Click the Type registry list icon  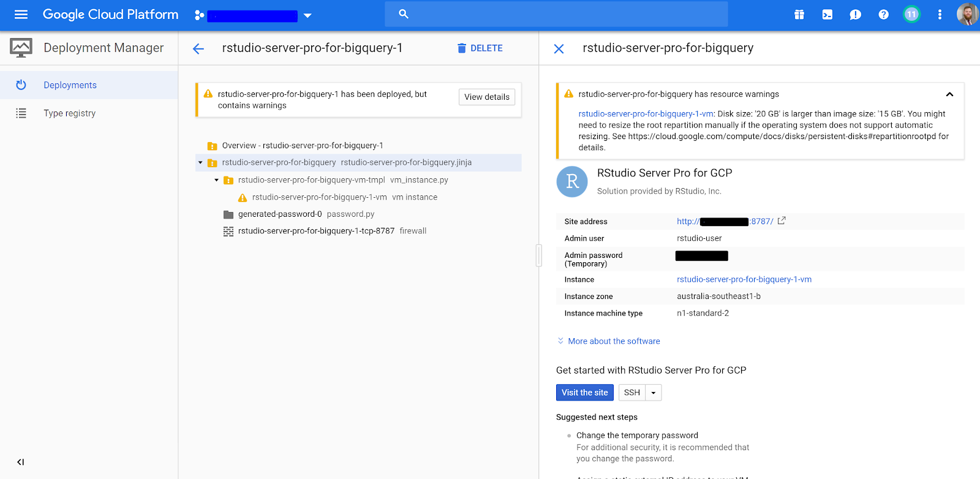(21, 113)
